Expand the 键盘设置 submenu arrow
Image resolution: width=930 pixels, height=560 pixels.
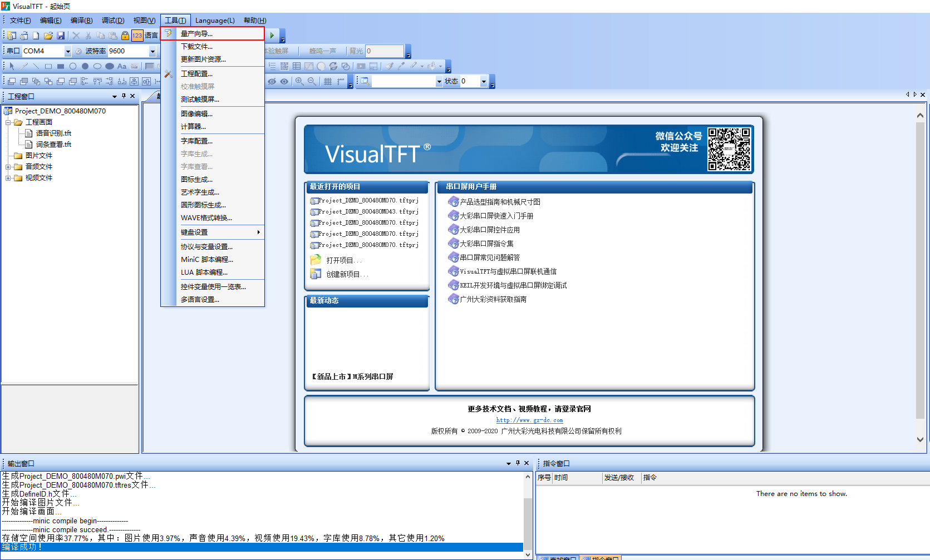pyautogui.click(x=259, y=232)
